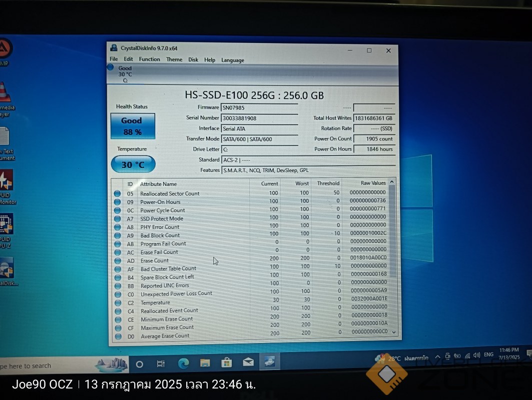
Task: Open Microsoft Store from the taskbar
Action: click(226, 362)
